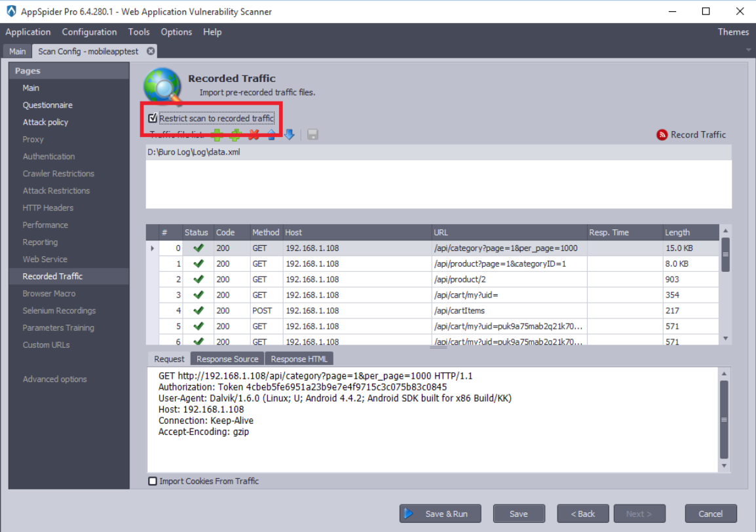756x532 pixels.
Task: Select the D:\Buro Log\Log\data.xml file entry
Action: (439, 153)
